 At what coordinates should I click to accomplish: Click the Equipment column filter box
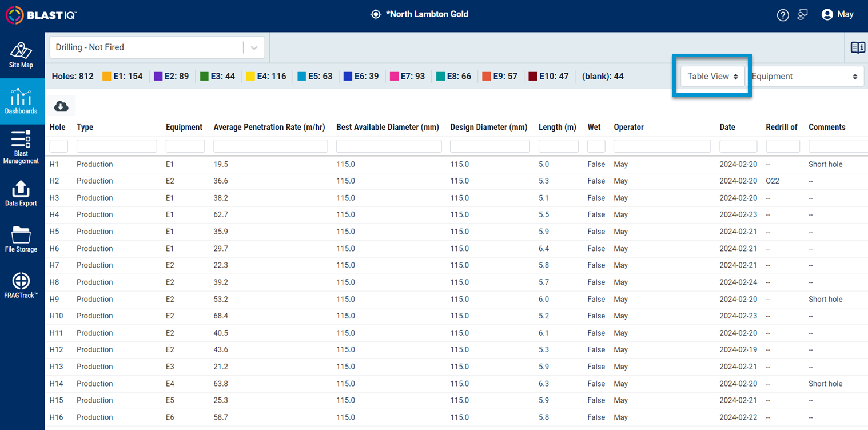(185, 146)
